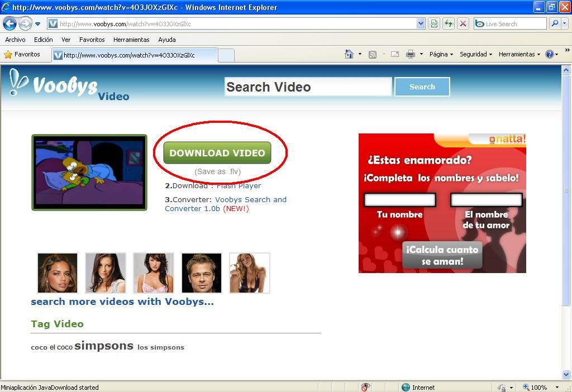The width and height of the screenshot is (572, 392).
Task: Click the El nombre de tu amor field
Action: coord(487,200)
